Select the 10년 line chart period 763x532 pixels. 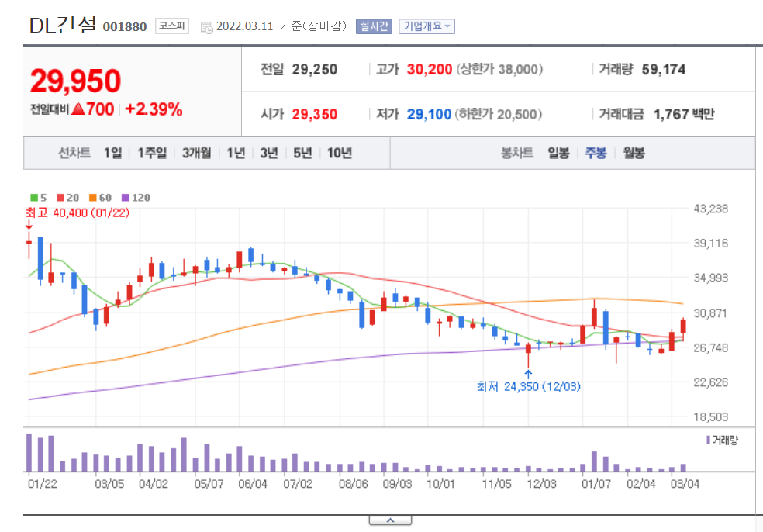click(x=339, y=154)
